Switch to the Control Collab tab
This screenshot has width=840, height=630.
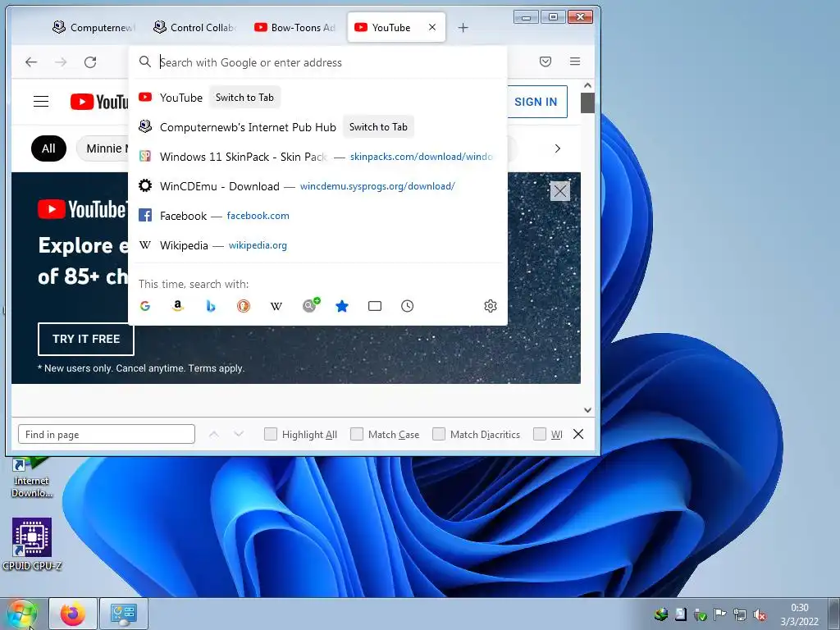[x=195, y=27]
